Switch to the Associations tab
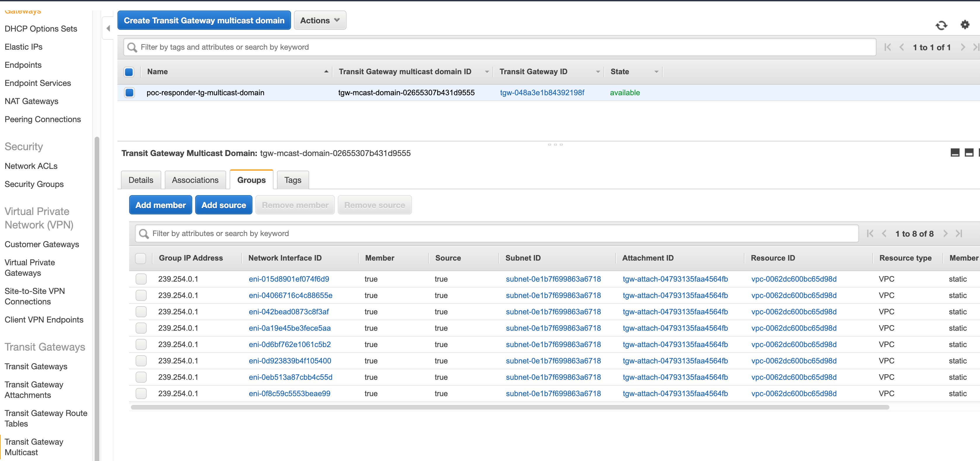980x461 pixels. pos(195,180)
